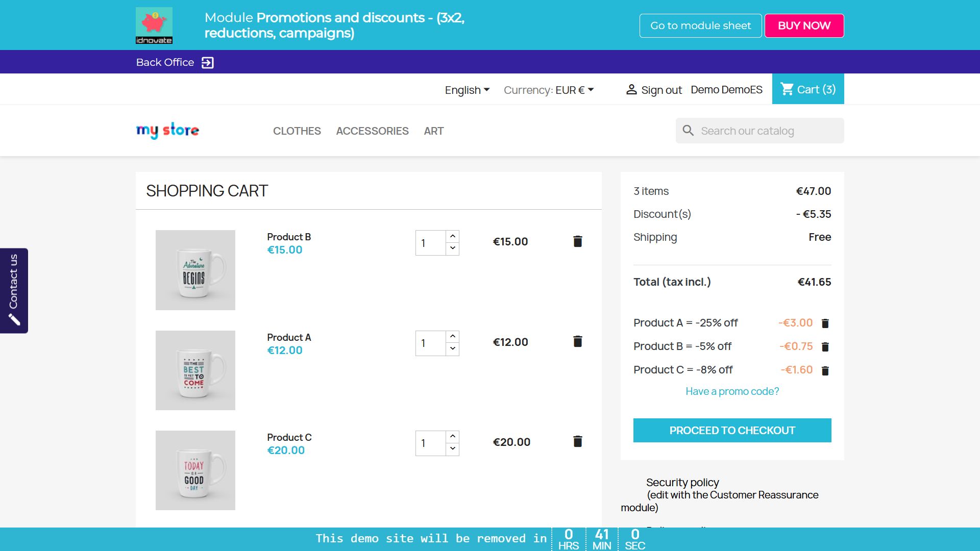This screenshot has width=980, height=551.
Task: Delete Product B from cart
Action: tap(577, 241)
